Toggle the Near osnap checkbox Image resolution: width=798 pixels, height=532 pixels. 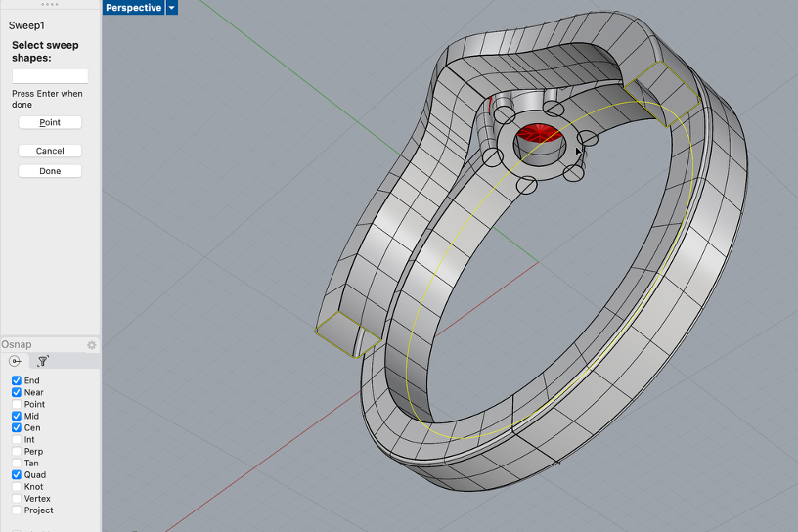point(17,392)
